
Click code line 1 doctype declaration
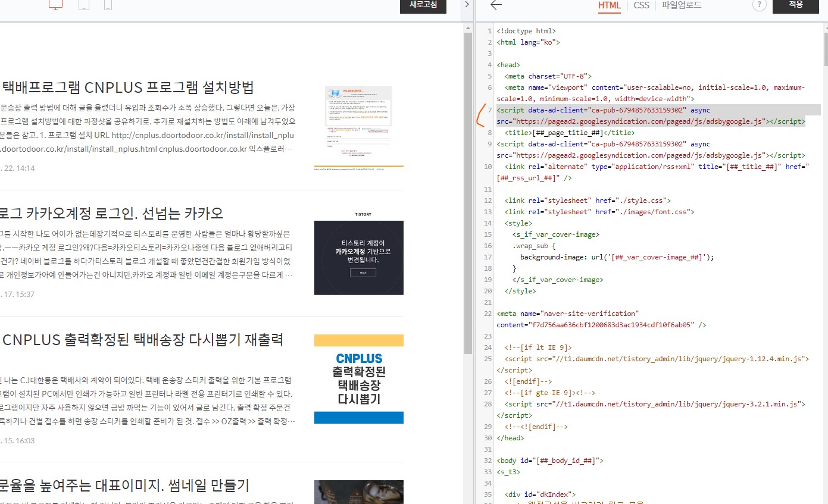[526, 31]
